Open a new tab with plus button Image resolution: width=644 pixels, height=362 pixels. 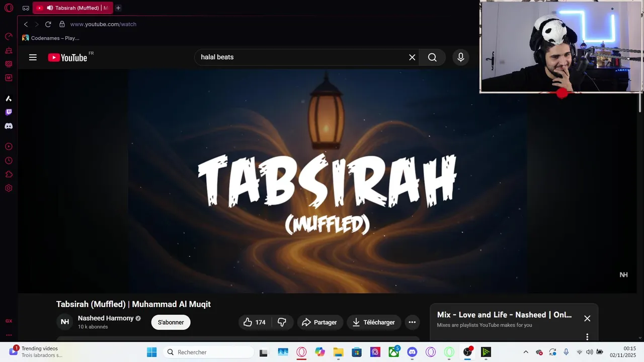coord(118,8)
